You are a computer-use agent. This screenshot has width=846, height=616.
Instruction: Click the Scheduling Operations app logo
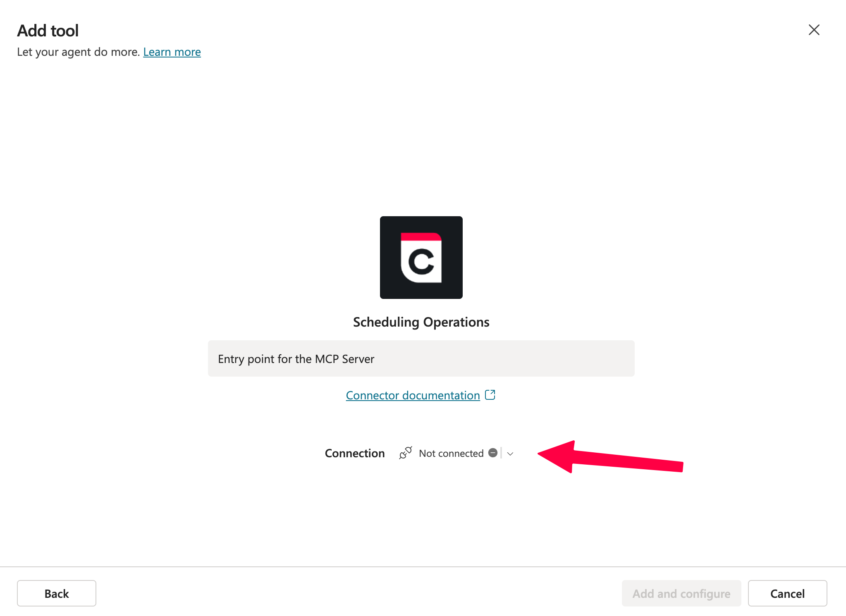pos(421,257)
